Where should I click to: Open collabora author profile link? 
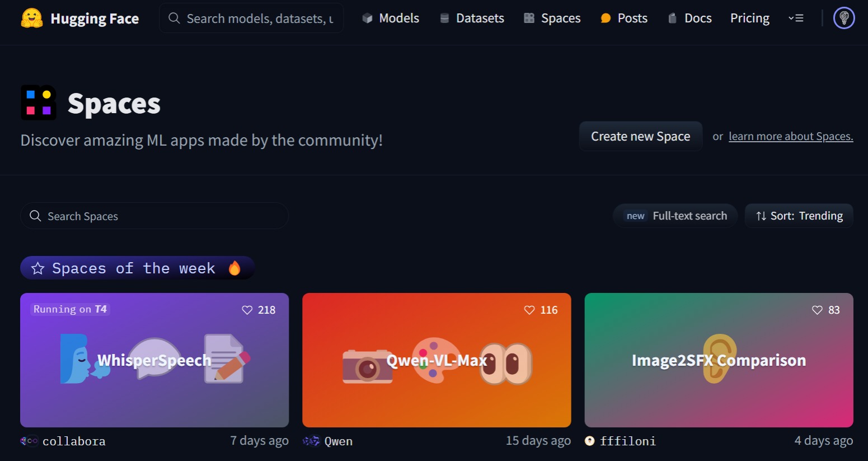pos(74,441)
